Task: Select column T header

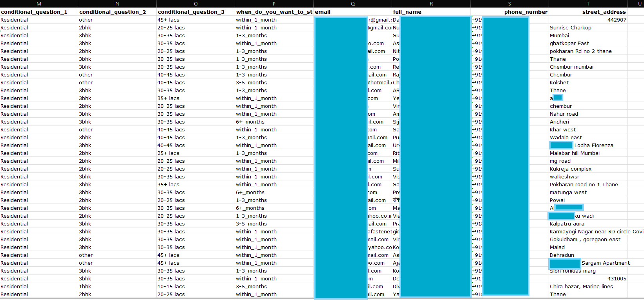Action: 588,4
